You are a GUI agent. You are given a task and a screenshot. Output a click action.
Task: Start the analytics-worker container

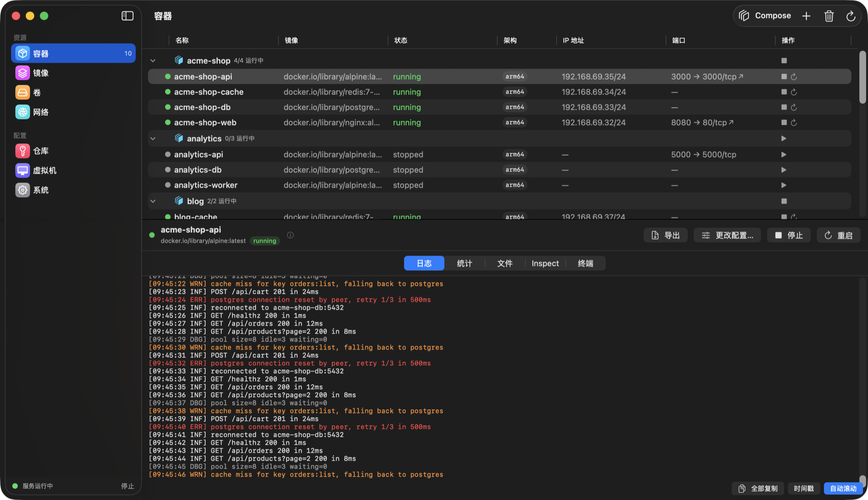784,185
